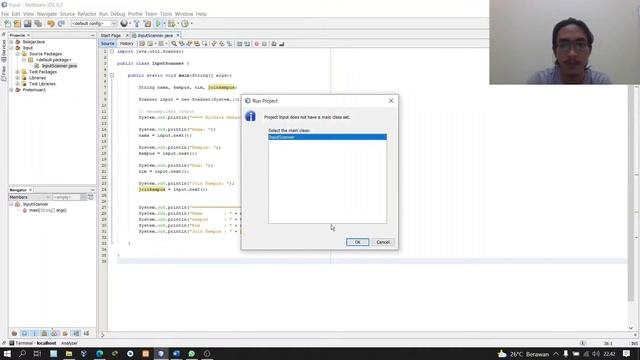The image size is (640, 360).
Task: Open the Run Project dropdown arrow
Action: 164,24
